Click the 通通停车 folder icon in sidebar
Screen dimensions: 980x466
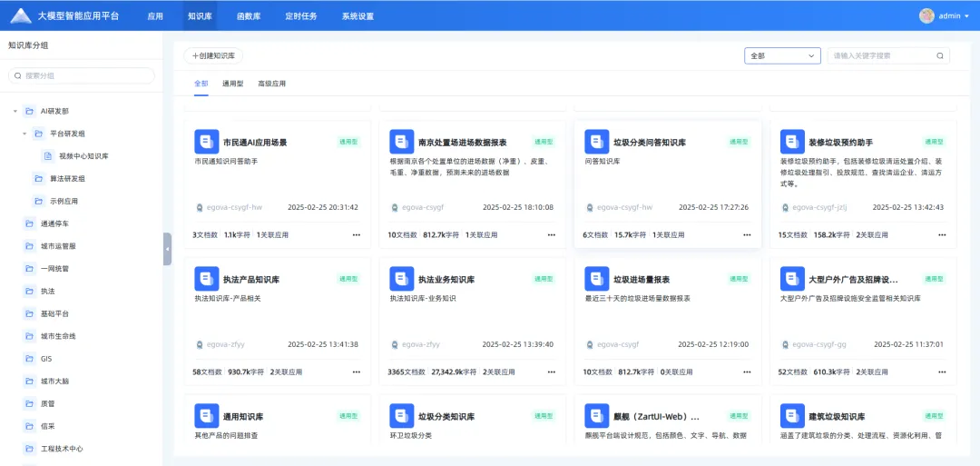point(29,223)
